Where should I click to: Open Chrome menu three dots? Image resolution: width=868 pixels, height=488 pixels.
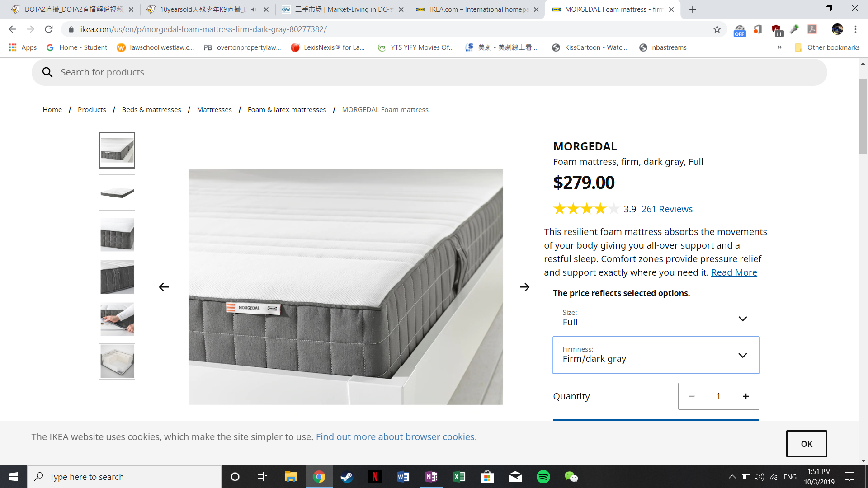[x=855, y=29]
